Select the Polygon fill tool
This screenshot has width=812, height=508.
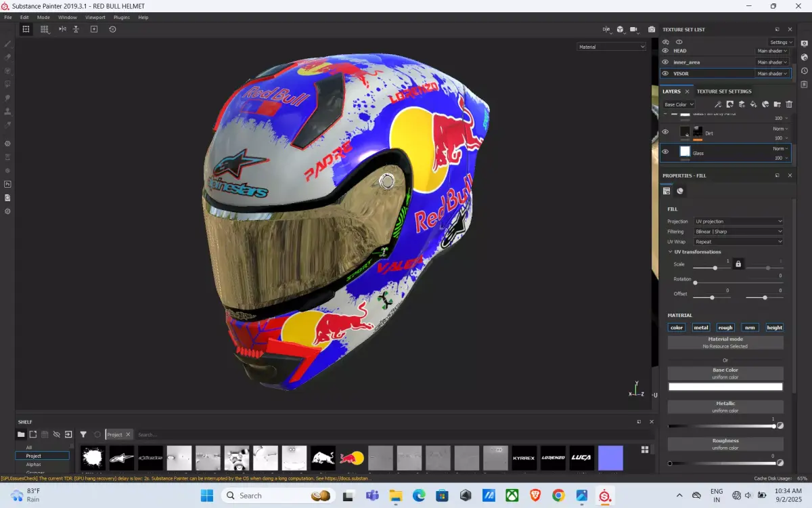7,84
